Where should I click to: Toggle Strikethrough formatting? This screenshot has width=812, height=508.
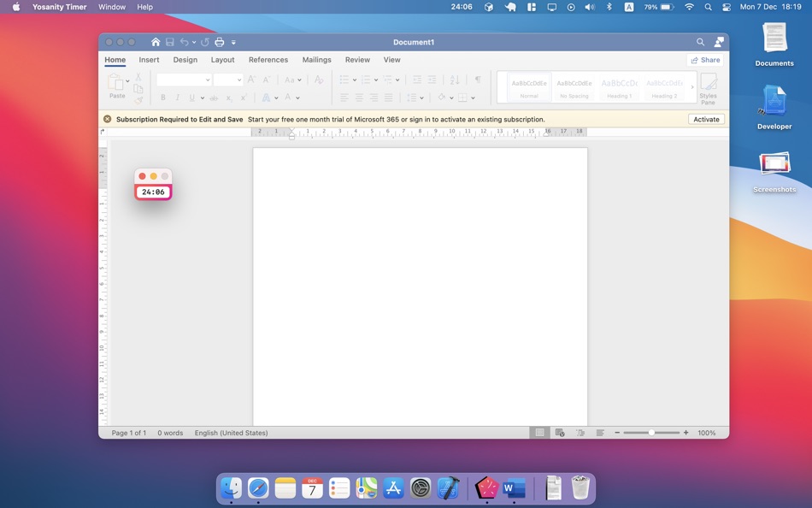coord(214,97)
